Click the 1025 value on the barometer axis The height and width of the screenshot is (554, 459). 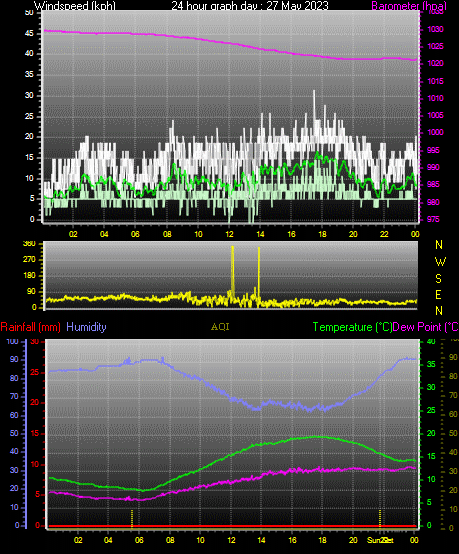click(x=435, y=46)
